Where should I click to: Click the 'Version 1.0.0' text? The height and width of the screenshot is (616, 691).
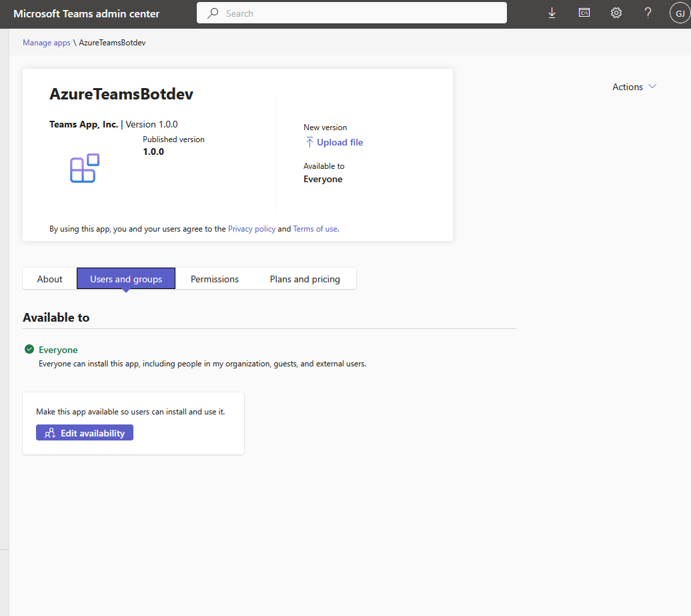151,124
